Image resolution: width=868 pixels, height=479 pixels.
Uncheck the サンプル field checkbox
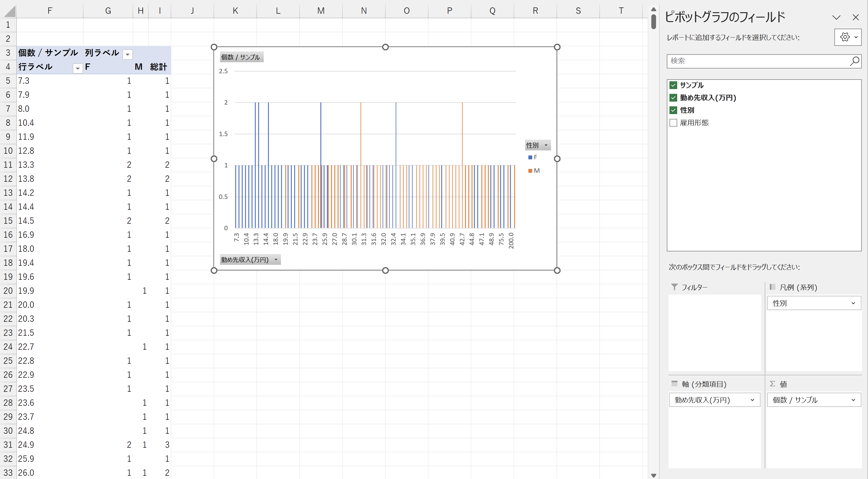[x=673, y=85]
